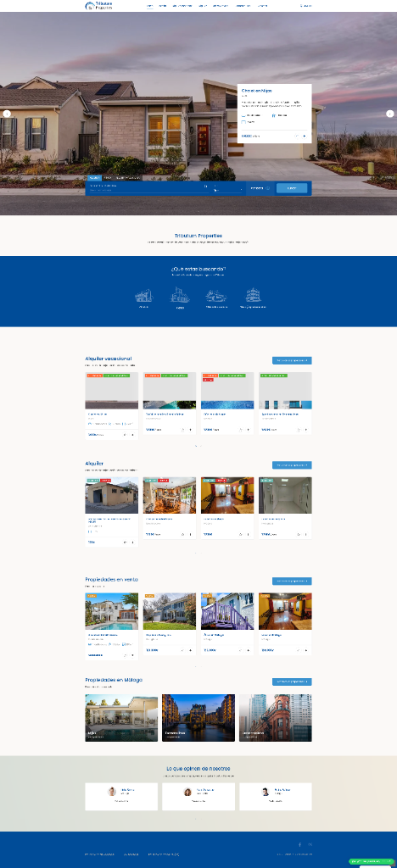Open the white villa with pool property photo
This screenshot has height=868, width=397.
112,611
